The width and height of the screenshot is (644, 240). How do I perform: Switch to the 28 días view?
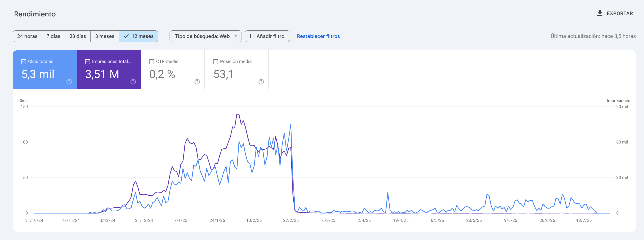pyautogui.click(x=78, y=36)
